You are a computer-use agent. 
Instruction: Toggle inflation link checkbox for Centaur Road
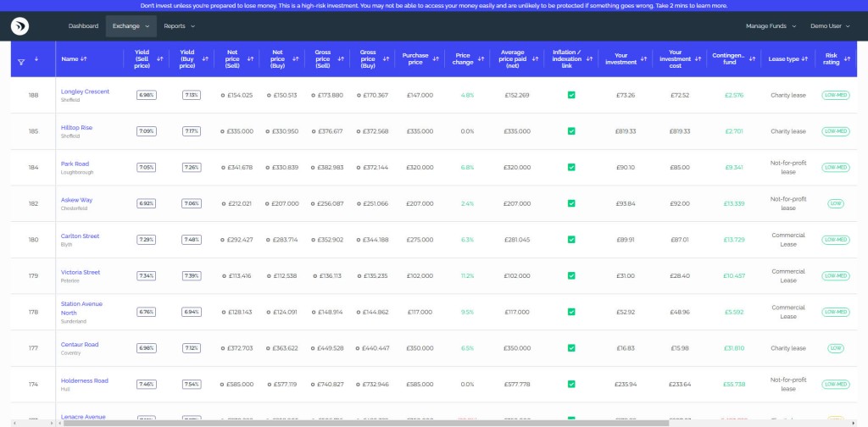(571, 348)
